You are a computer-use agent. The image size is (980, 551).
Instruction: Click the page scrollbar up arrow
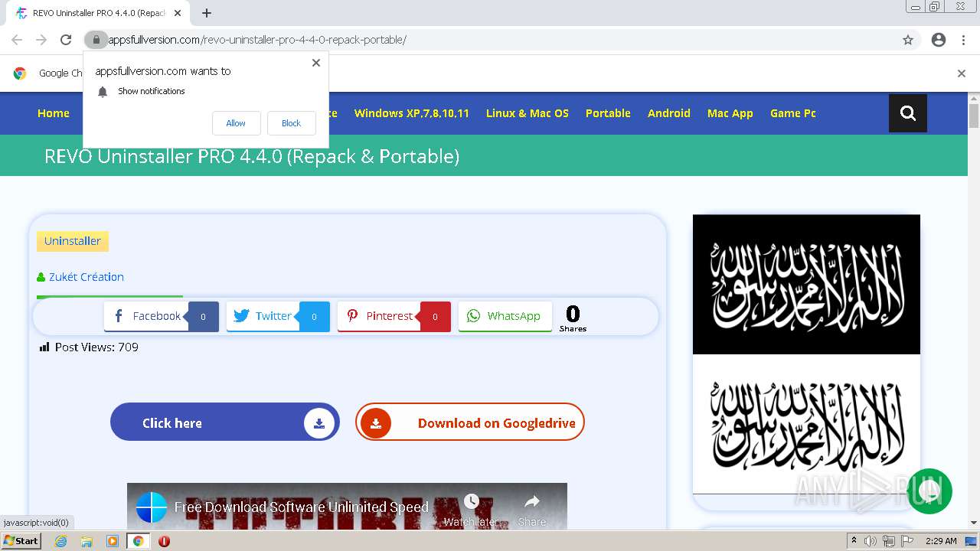(974, 98)
